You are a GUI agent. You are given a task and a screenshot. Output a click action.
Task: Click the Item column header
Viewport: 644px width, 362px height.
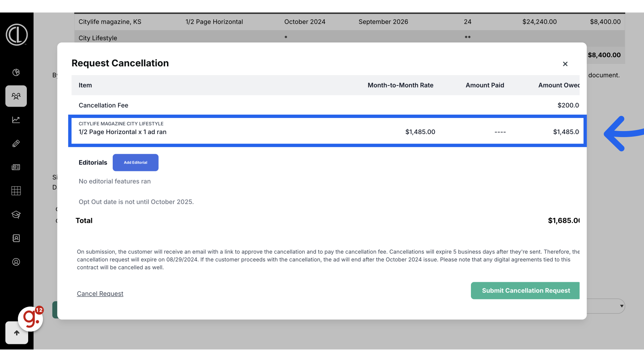(x=85, y=85)
